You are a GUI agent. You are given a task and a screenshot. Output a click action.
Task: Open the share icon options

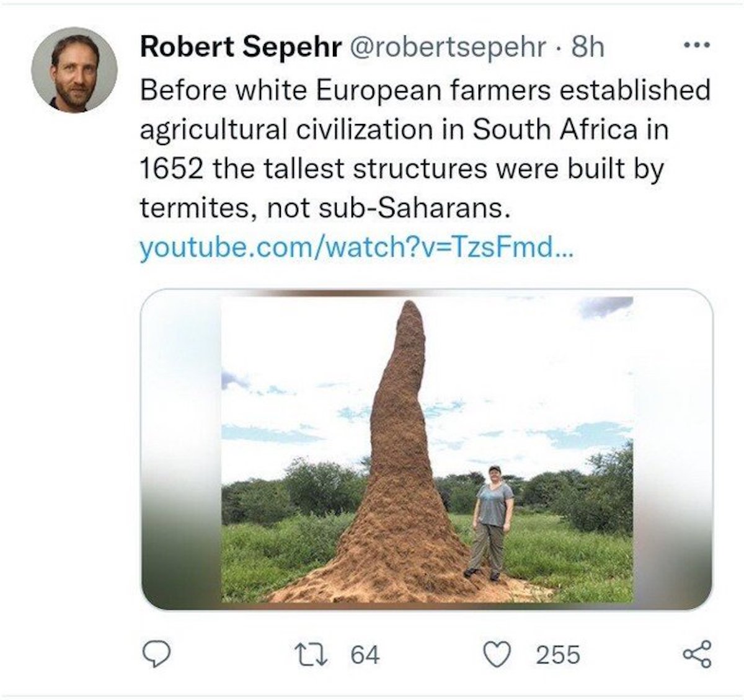(x=697, y=654)
